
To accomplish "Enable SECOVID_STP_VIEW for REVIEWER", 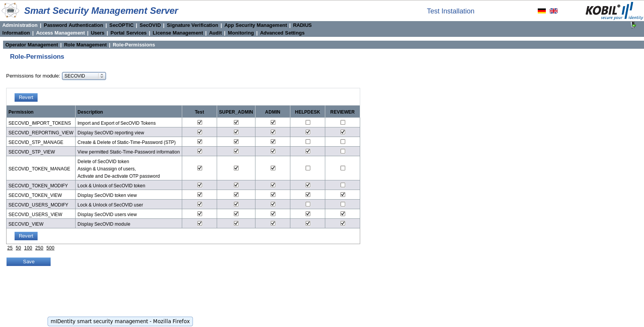I will 343,151.
